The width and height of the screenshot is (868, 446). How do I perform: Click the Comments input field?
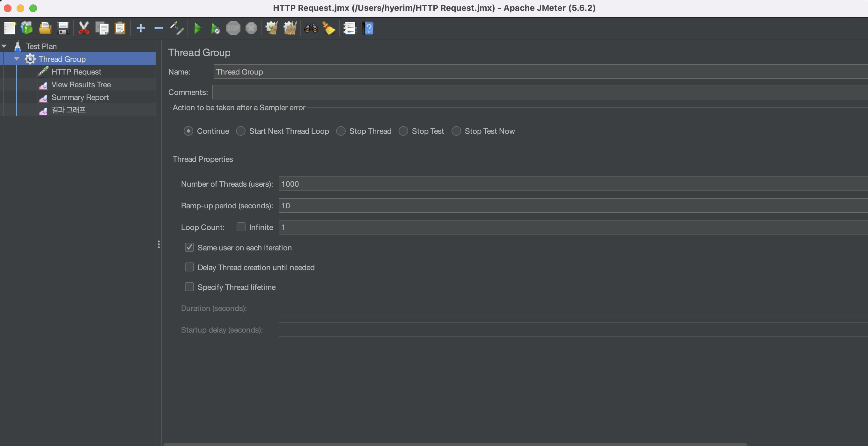[540, 92]
